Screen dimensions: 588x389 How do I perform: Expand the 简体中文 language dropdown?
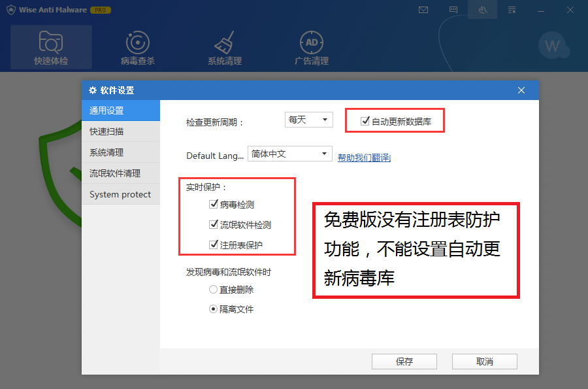click(x=289, y=153)
